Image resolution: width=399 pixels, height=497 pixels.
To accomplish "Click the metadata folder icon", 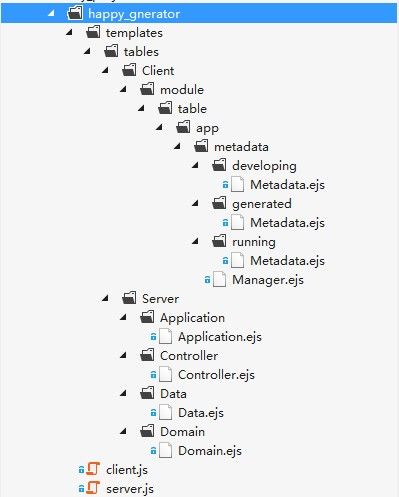I will click(x=201, y=146).
